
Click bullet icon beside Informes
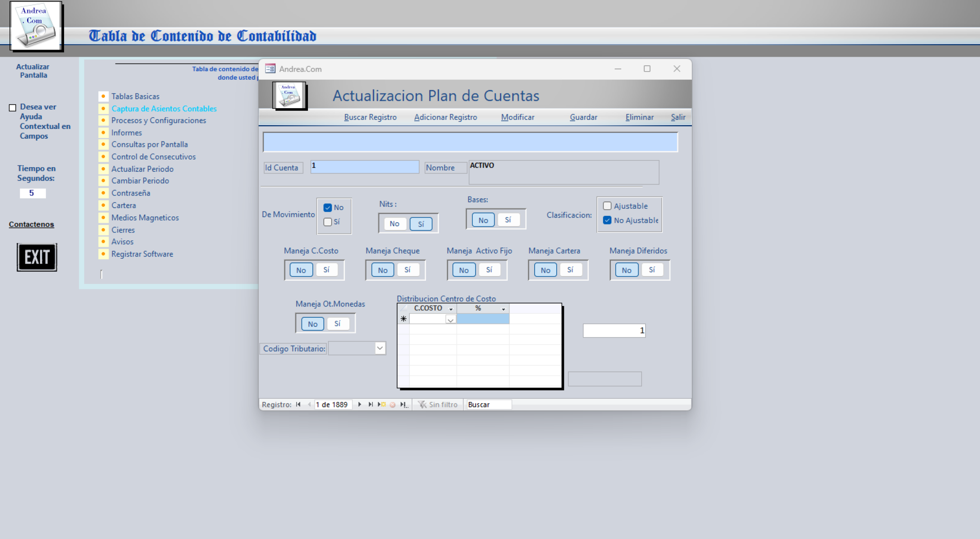103,132
